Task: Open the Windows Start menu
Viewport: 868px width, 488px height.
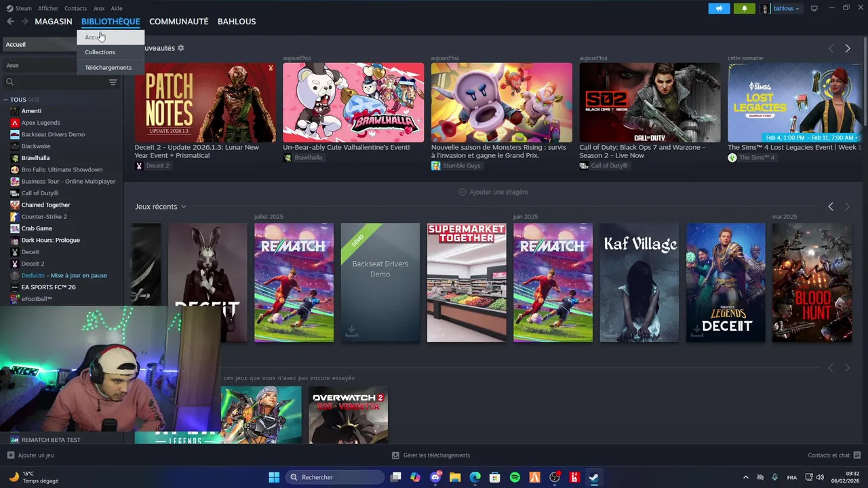Action: point(274,477)
